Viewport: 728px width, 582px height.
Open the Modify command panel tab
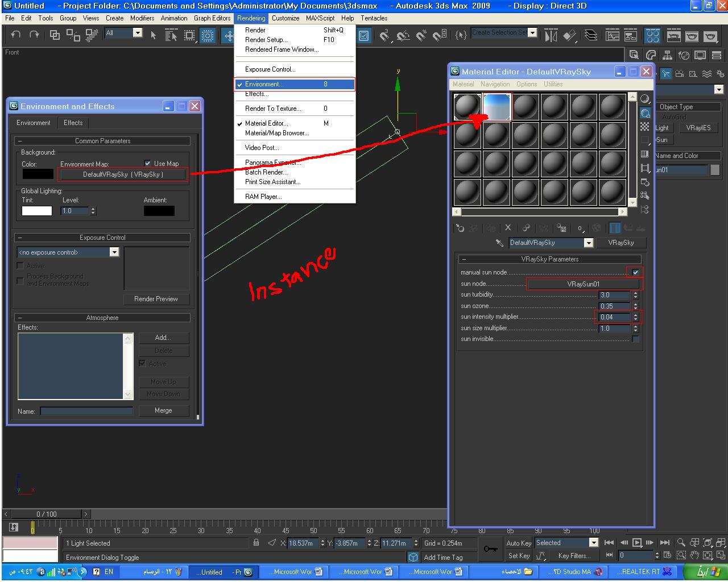pos(651,55)
